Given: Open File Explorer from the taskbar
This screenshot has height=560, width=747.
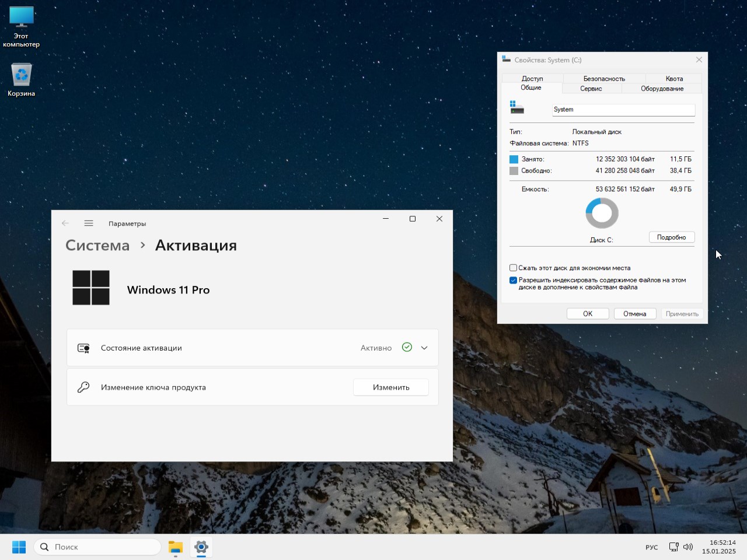Looking at the screenshot, I should click(176, 547).
